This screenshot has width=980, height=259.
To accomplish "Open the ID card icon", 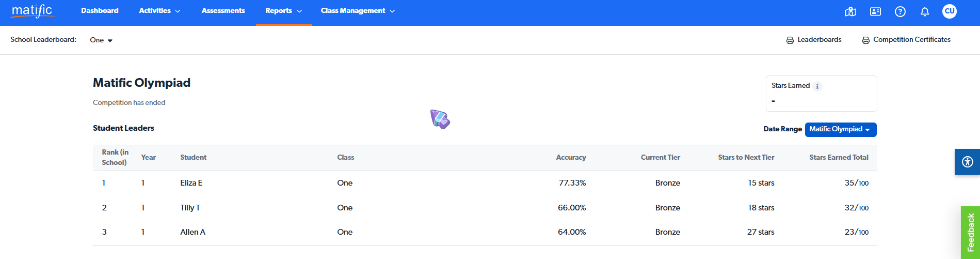I will (x=875, y=11).
